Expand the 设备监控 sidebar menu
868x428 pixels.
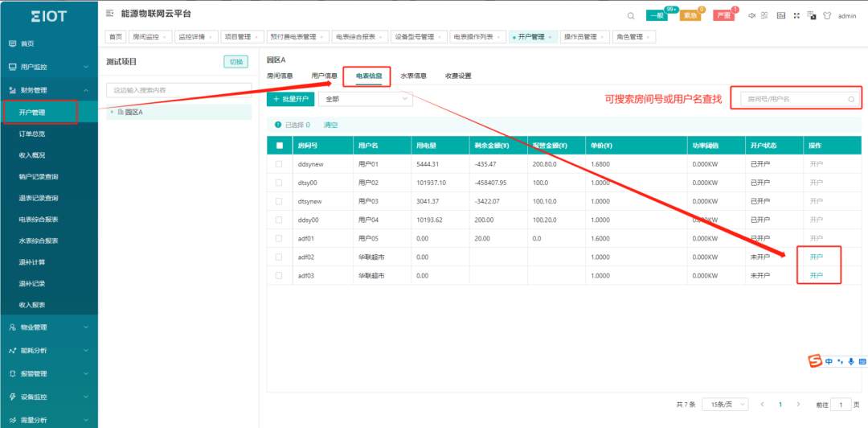click(49, 397)
